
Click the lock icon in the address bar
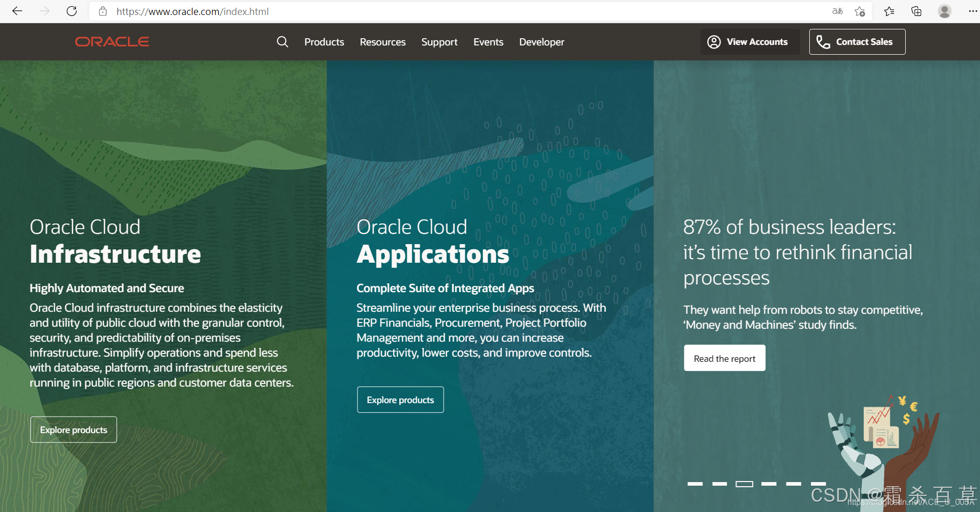click(x=103, y=11)
